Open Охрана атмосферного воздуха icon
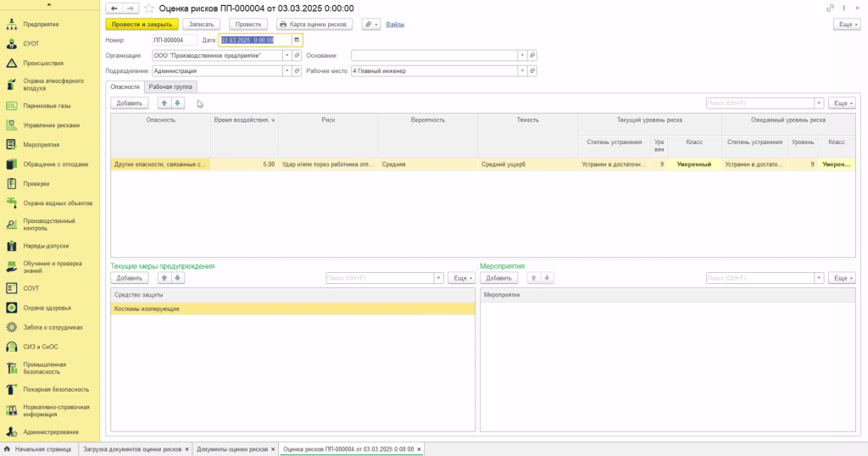 [x=12, y=84]
